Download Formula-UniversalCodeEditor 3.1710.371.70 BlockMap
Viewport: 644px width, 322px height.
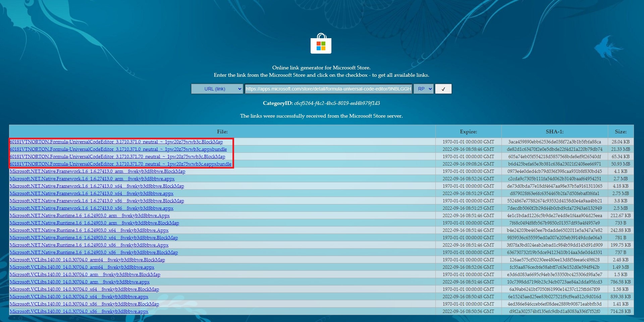pyautogui.click(x=117, y=156)
